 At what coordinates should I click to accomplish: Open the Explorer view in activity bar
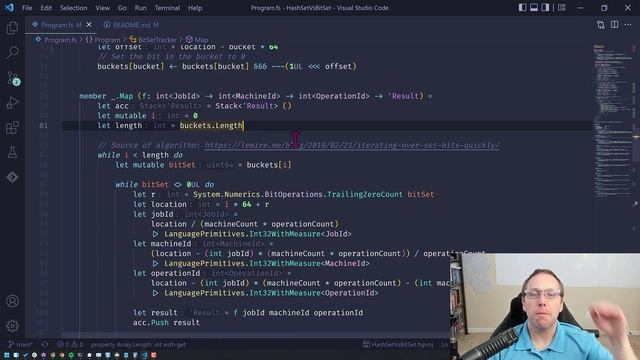click(x=13, y=28)
